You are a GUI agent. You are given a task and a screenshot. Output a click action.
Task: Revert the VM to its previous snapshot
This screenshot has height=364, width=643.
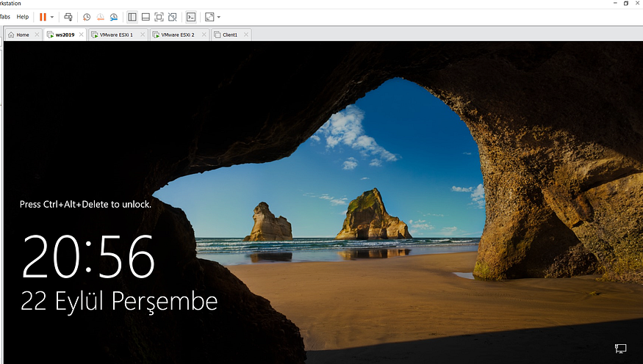(x=100, y=17)
